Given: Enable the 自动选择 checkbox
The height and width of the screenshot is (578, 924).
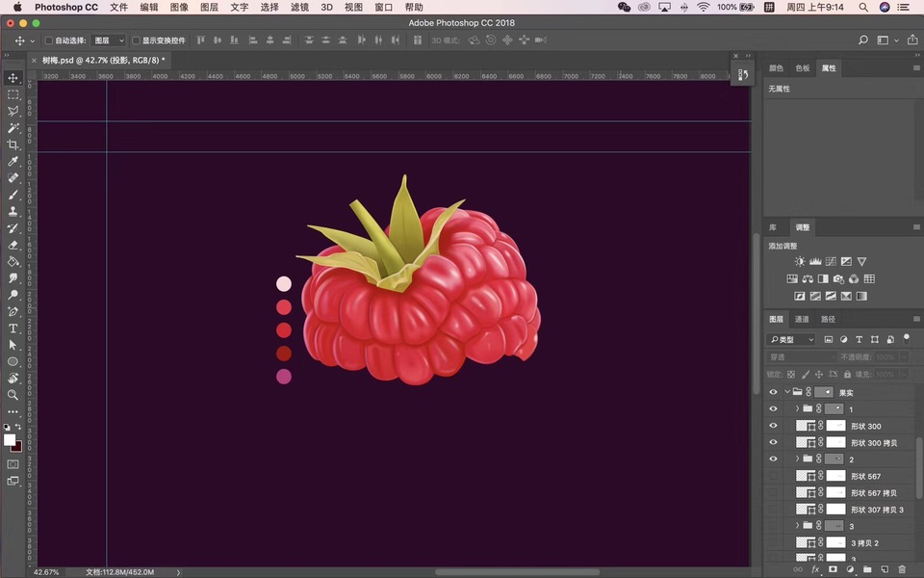Looking at the screenshot, I should click(x=49, y=40).
